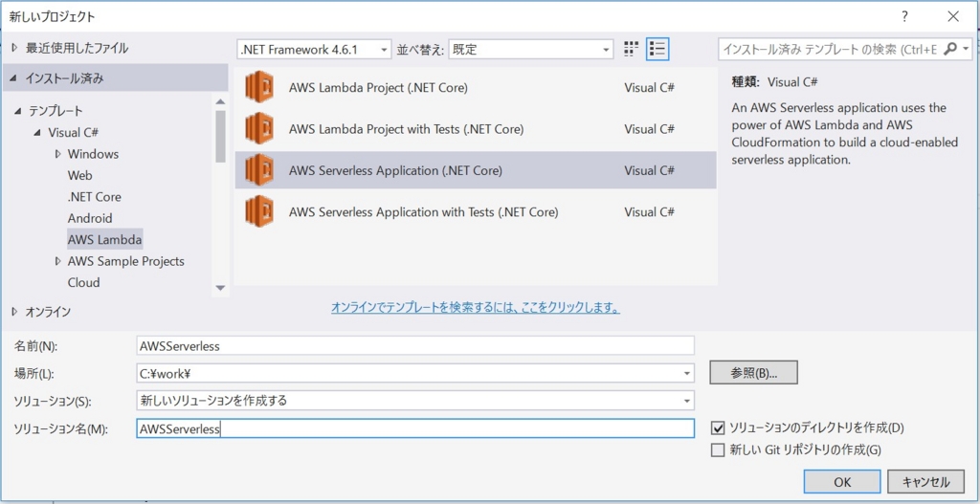980x504 pixels.
Task: Collapse the Templates tree node
Action: (x=17, y=111)
